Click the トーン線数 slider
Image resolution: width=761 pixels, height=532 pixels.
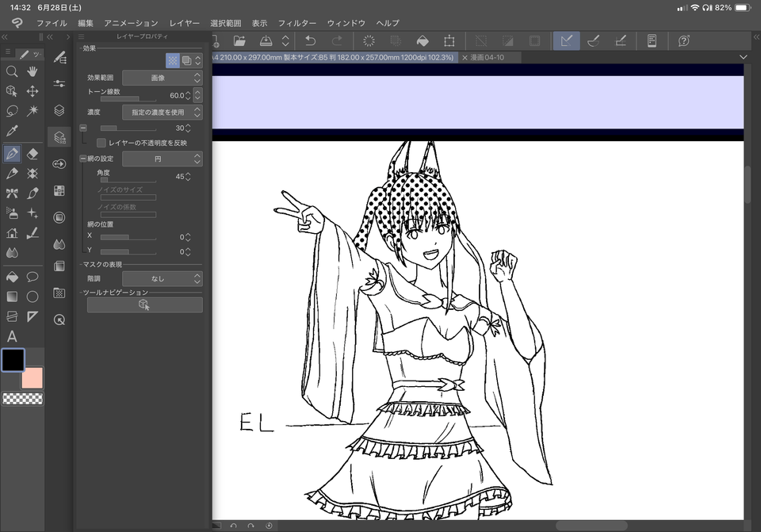pyautogui.click(x=128, y=98)
